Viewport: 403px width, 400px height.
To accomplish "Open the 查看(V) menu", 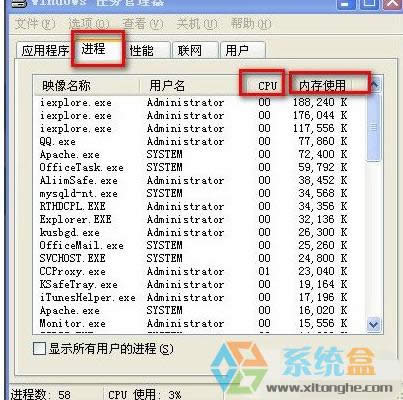I will (143, 24).
